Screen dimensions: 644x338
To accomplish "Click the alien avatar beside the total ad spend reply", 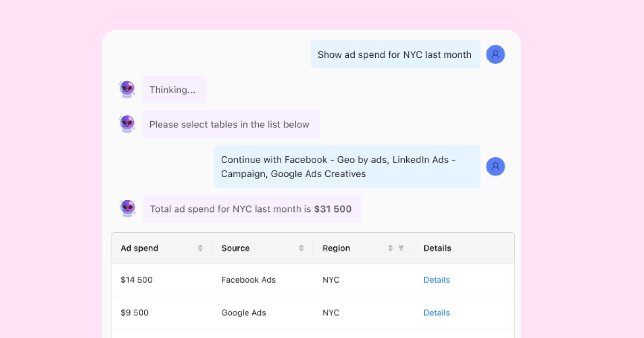I will point(127,208).
